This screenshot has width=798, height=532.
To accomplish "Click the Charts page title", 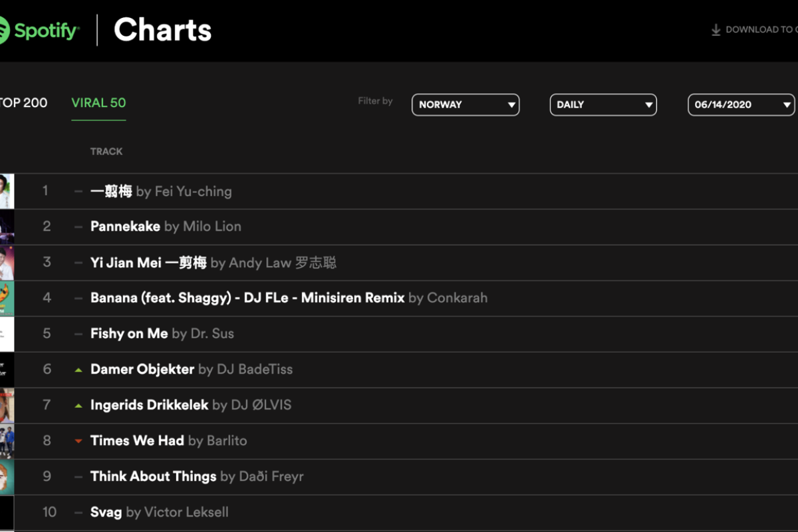I will point(163,31).
